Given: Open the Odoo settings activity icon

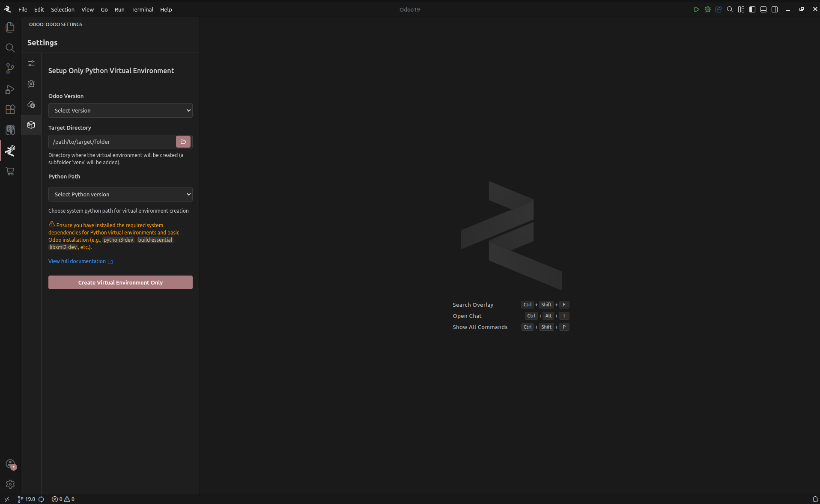Looking at the screenshot, I should (x=10, y=151).
